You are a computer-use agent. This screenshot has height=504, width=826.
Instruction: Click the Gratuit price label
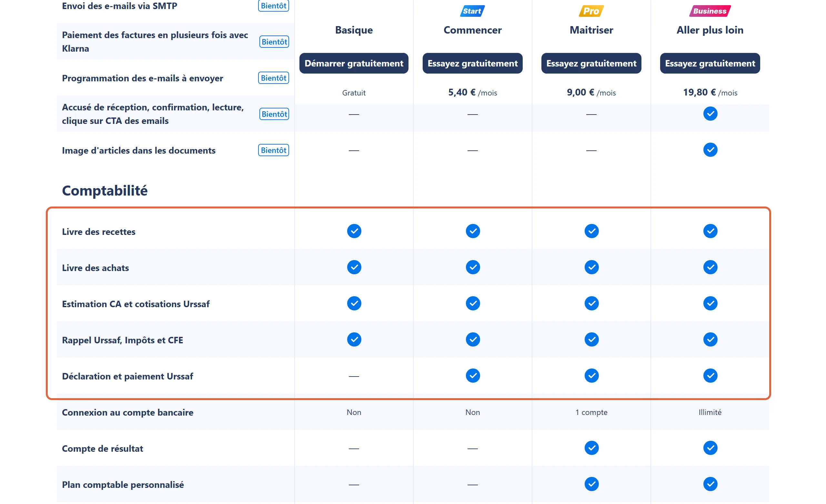pos(354,93)
